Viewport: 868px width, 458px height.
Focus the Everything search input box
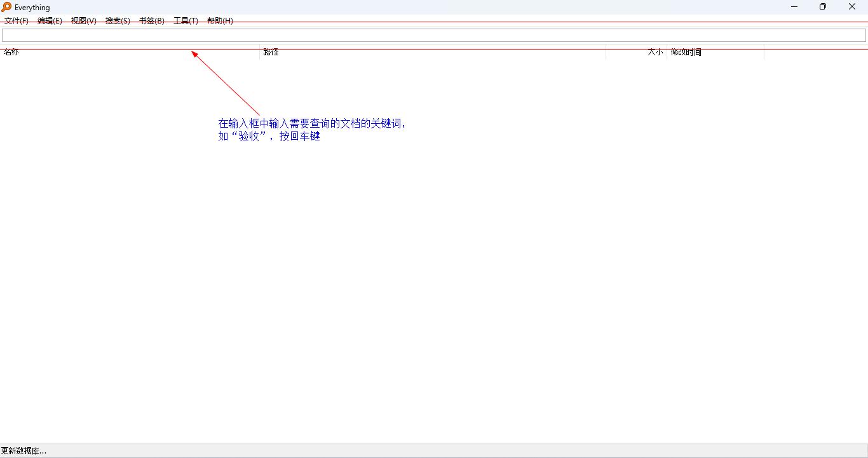click(x=434, y=36)
